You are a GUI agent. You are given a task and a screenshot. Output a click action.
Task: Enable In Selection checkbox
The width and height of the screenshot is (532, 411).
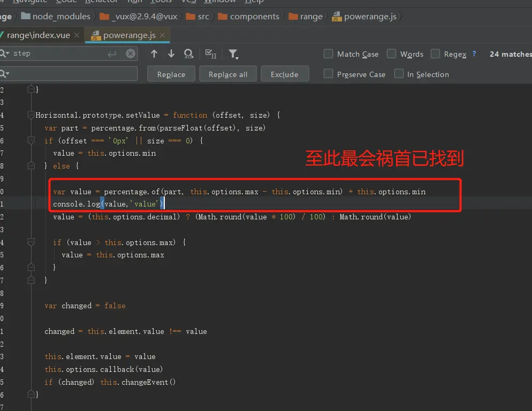pos(399,74)
